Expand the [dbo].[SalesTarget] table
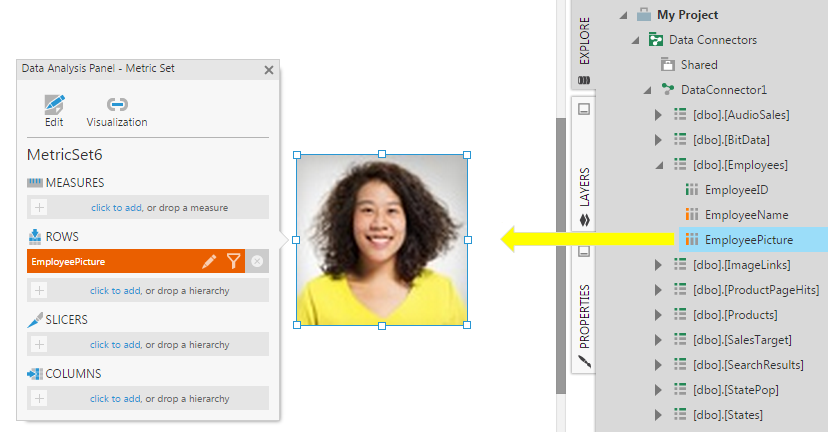The width and height of the screenshot is (828, 432). (x=658, y=340)
